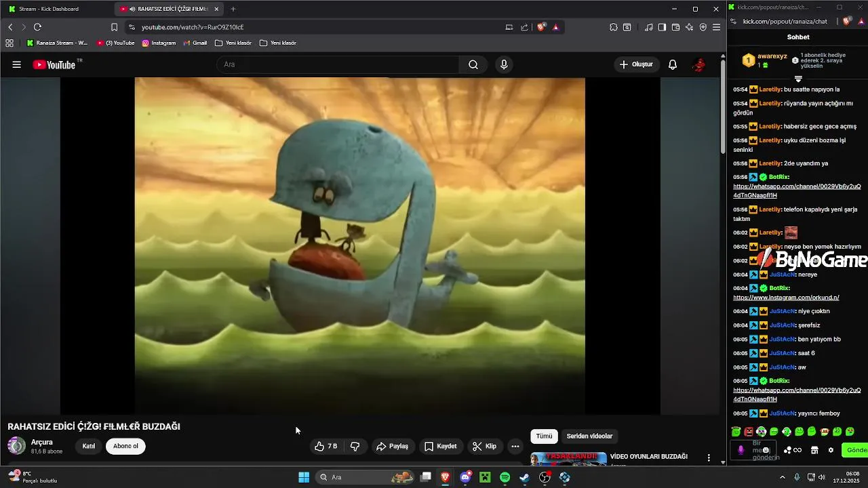The height and width of the screenshot is (488, 868).
Task: Open the Arçura channel avatar
Action: pyautogui.click(x=16, y=445)
